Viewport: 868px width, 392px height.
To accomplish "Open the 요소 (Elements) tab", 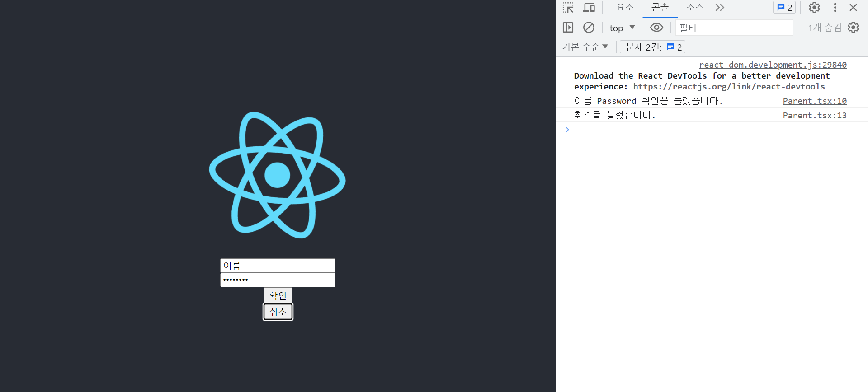I will [x=625, y=8].
